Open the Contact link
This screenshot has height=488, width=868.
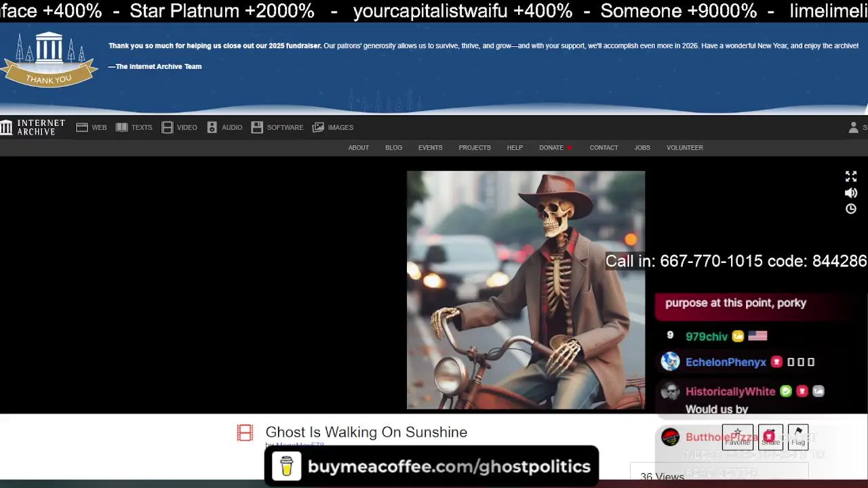pos(604,148)
